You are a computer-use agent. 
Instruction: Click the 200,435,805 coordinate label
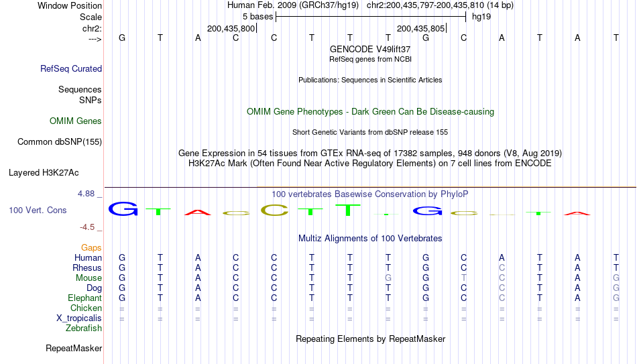pos(421,28)
